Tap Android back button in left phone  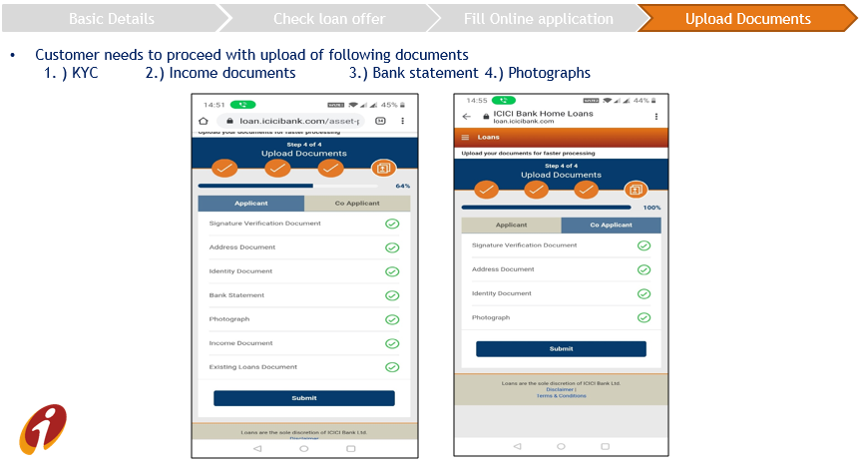click(x=257, y=449)
